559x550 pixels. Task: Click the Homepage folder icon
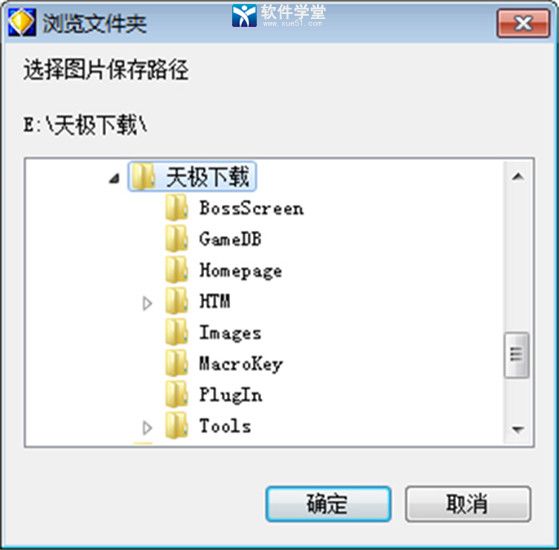click(176, 270)
